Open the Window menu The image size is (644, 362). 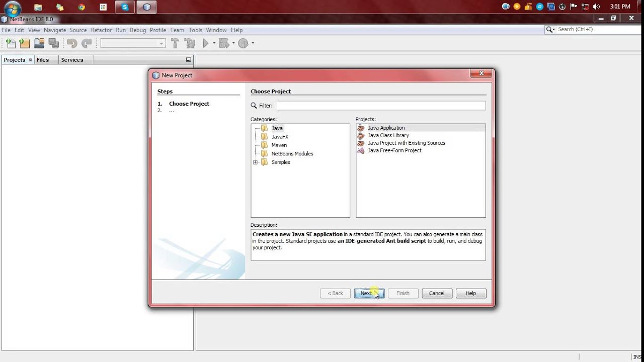click(216, 30)
